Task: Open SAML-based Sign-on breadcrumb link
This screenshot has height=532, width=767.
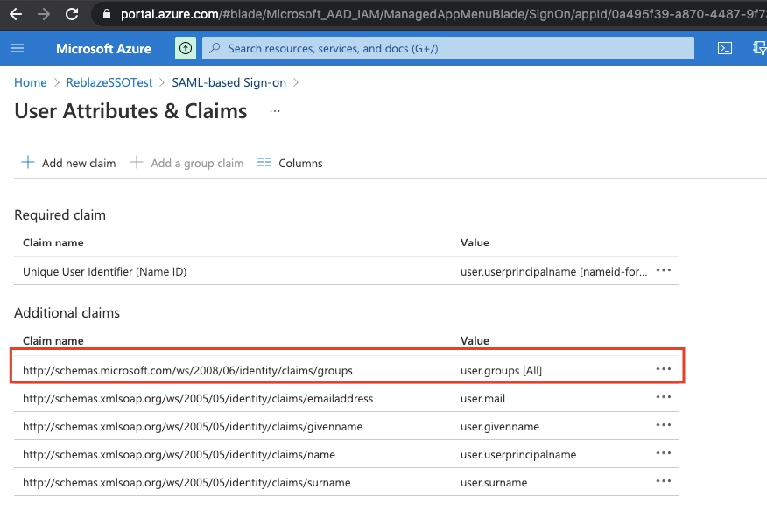Action: 229,82
